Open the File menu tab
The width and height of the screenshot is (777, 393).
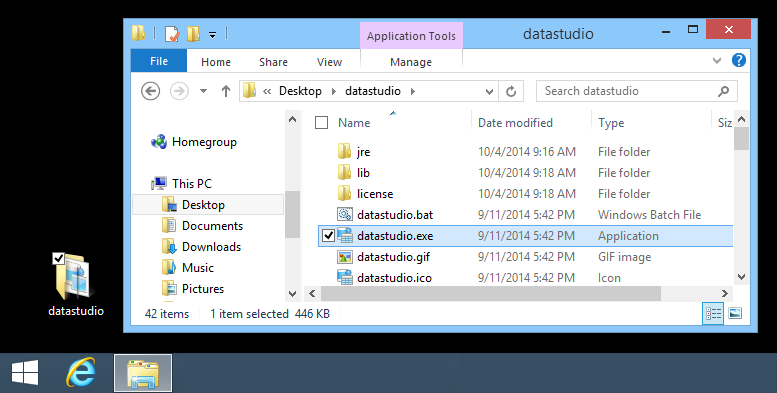click(x=159, y=61)
